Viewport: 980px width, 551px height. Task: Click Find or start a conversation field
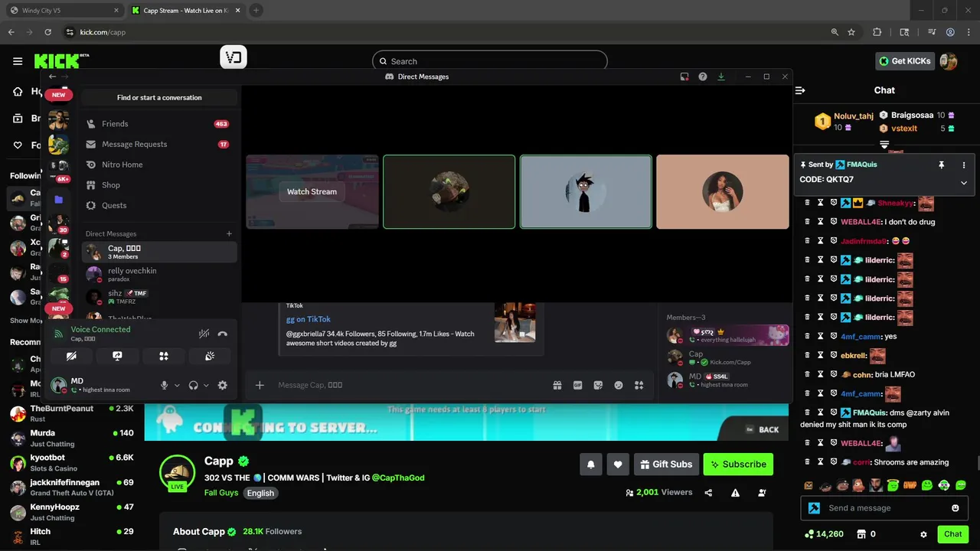[159, 98]
